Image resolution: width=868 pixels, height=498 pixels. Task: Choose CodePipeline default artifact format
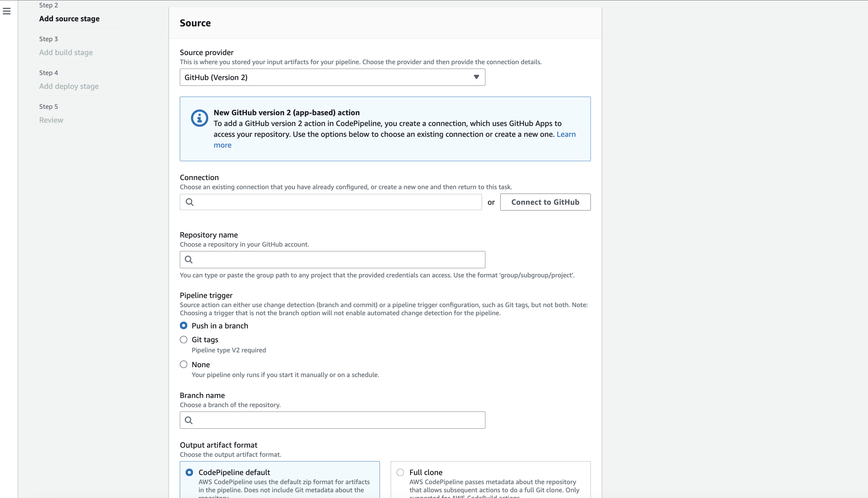[x=189, y=472]
